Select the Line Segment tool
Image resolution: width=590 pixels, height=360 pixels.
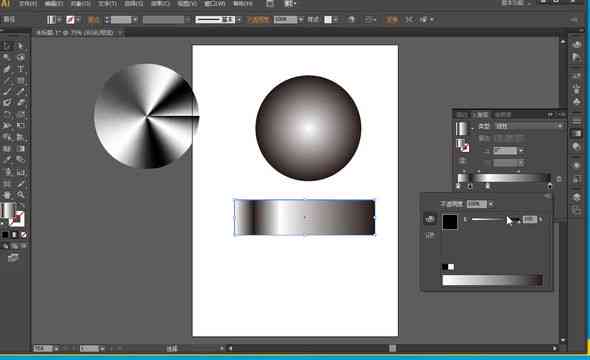pyautogui.click(x=6, y=80)
